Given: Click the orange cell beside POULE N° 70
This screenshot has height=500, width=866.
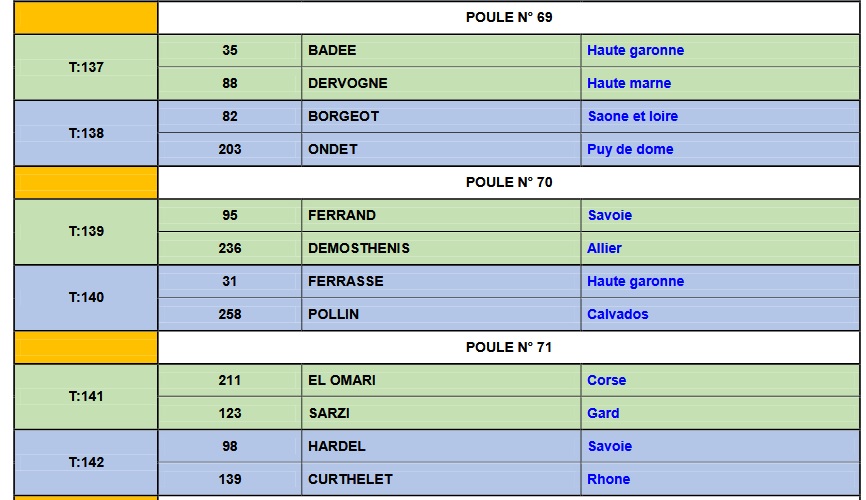Looking at the screenshot, I should pos(86,182).
